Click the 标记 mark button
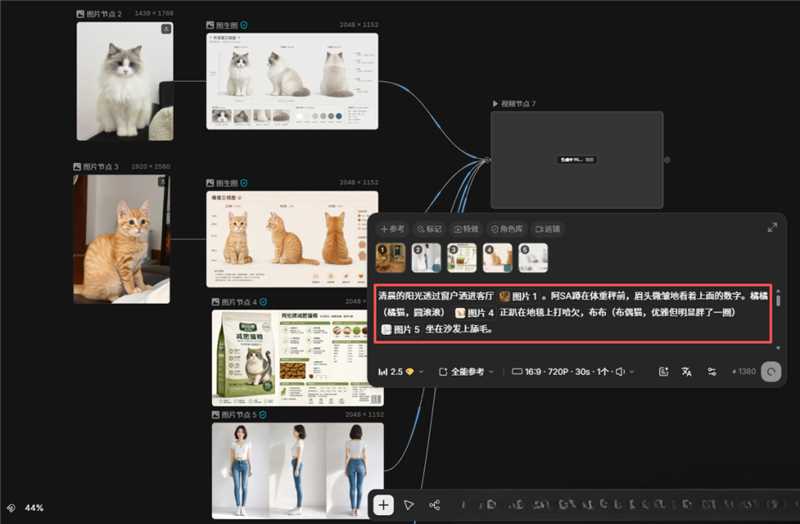 429,229
